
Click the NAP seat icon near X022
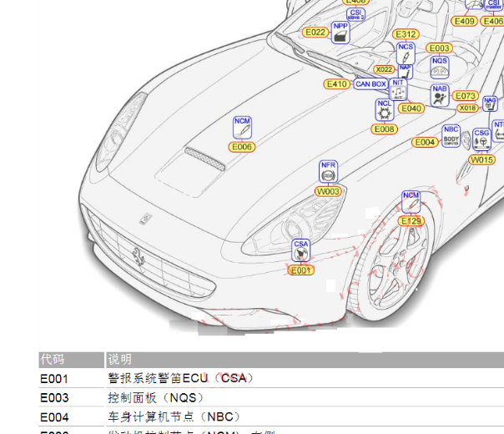(405, 72)
